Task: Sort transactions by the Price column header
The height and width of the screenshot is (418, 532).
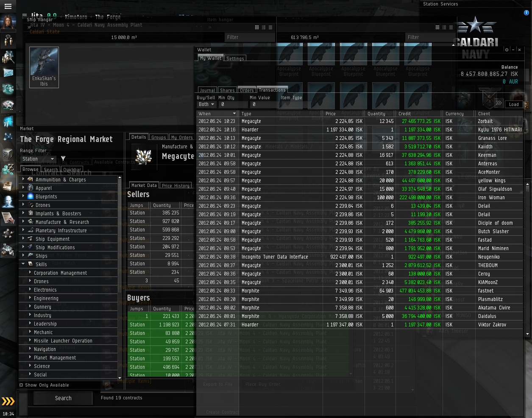Action: (344, 114)
